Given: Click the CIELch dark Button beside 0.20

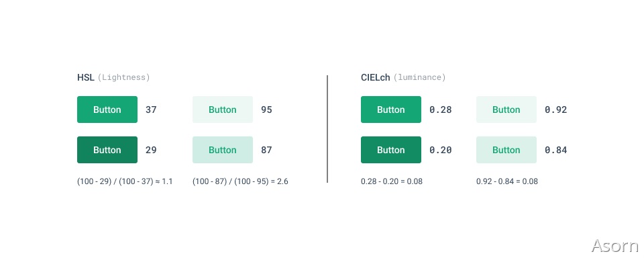Looking at the screenshot, I should 391,150.
